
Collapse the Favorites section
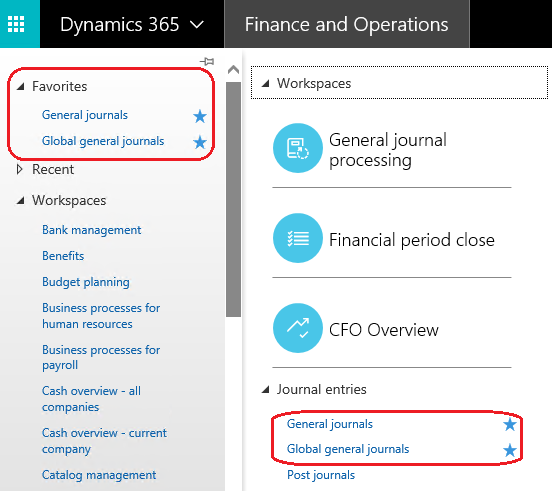[21, 86]
